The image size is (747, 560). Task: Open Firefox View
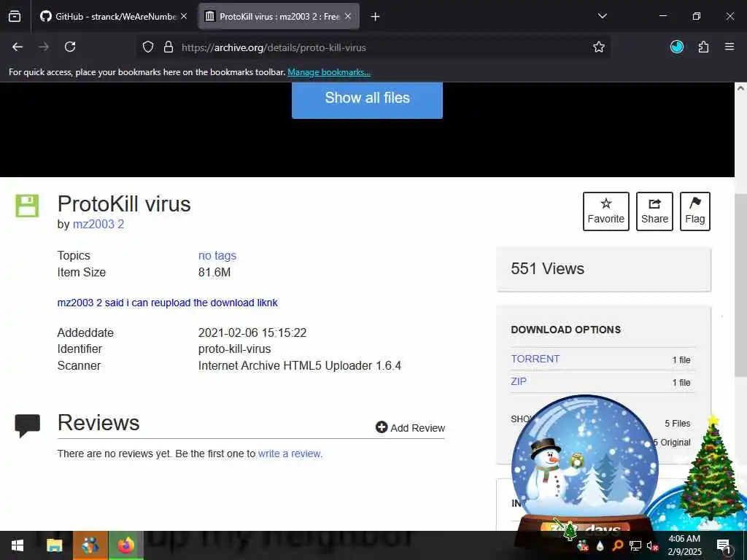coord(15,17)
